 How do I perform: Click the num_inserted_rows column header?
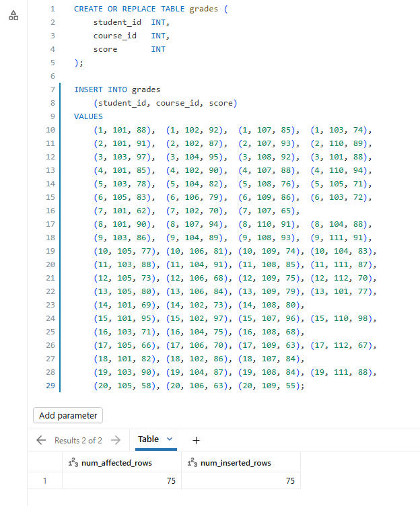click(241, 462)
